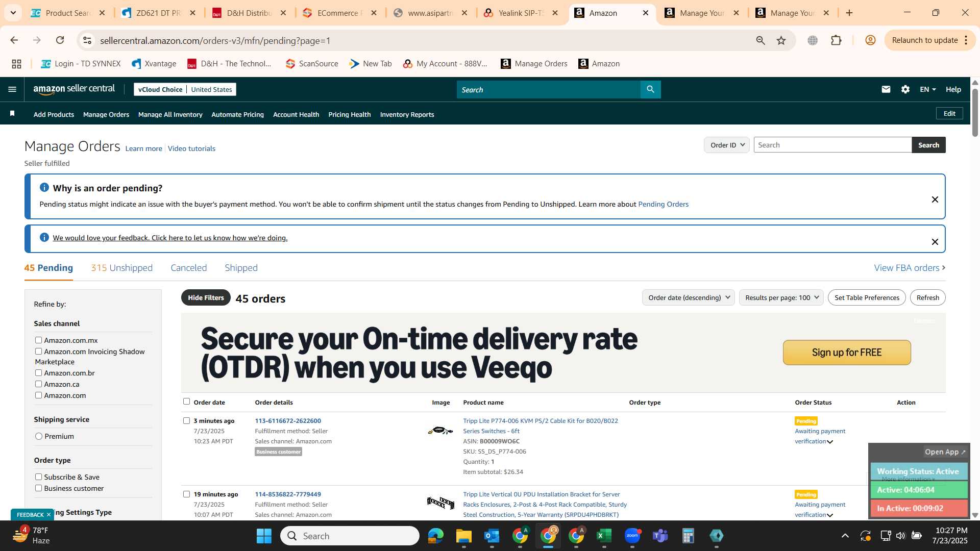Click the magnifier search button in header

650,89
